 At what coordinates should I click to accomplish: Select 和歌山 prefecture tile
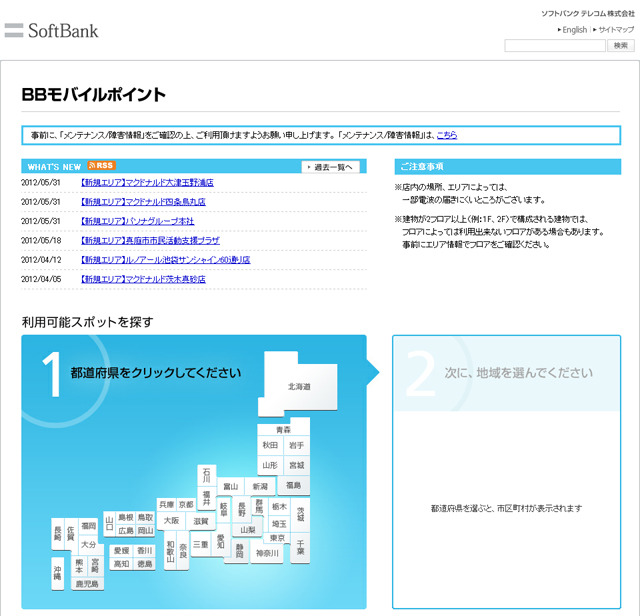coord(170,550)
